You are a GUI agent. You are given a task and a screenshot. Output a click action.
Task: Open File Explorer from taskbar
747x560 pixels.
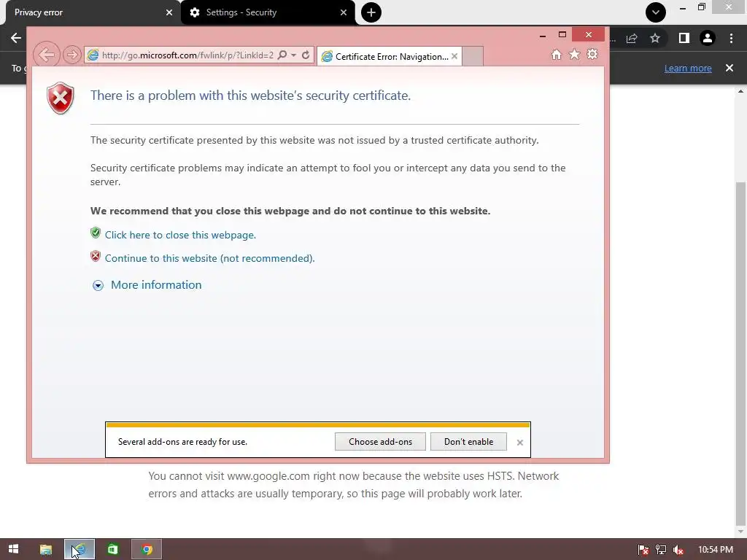click(x=46, y=550)
